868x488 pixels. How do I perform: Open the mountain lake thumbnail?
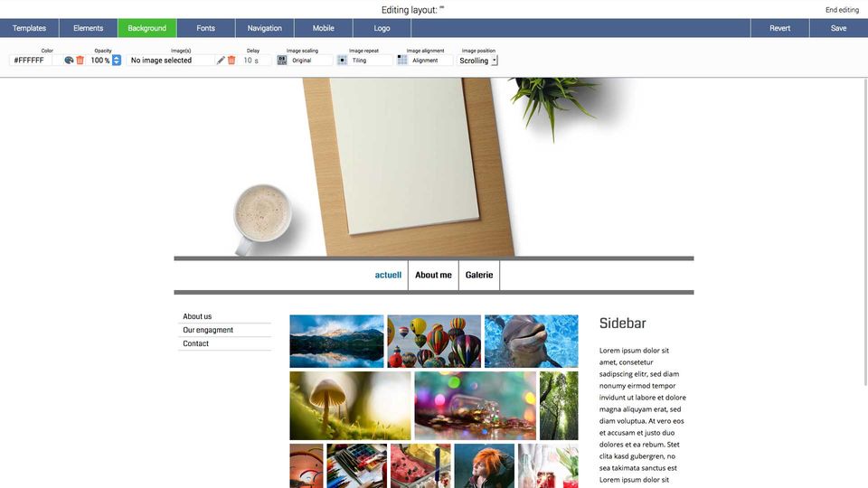point(336,342)
